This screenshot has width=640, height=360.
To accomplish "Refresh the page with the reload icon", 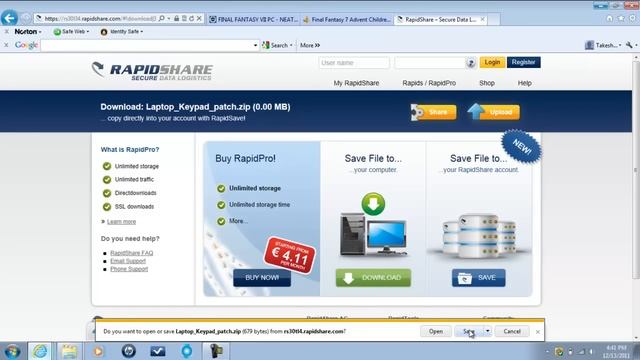I will (x=191, y=18).
